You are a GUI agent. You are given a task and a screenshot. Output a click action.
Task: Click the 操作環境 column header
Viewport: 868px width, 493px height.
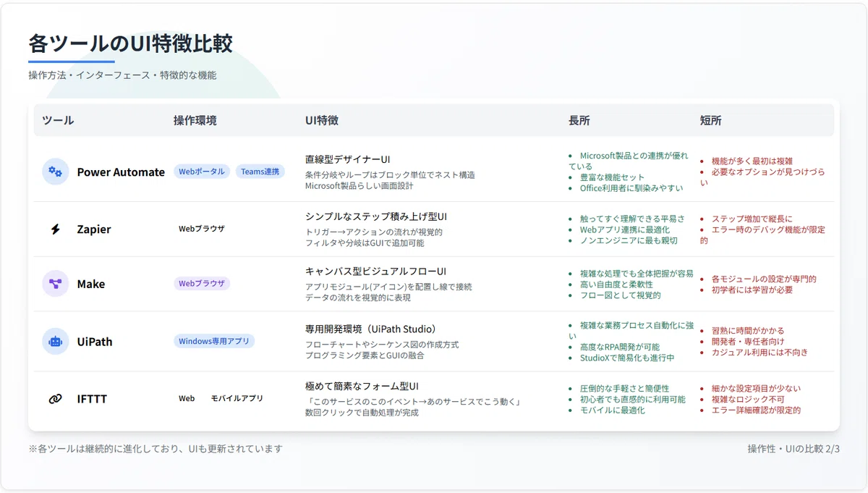click(x=195, y=120)
